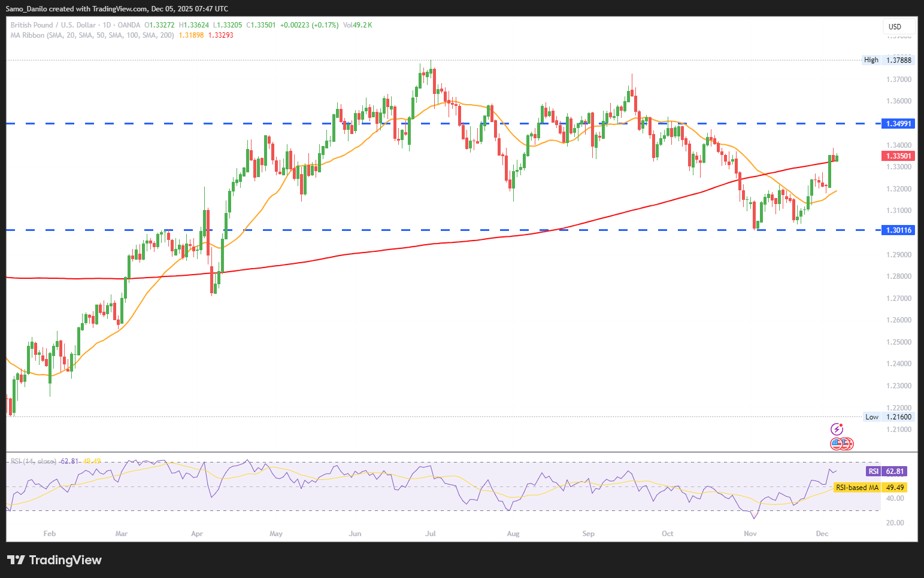Image resolution: width=924 pixels, height=578 pixels.
Task: Click the purple RSI 62.81 value label
Action: pos(887,471)
